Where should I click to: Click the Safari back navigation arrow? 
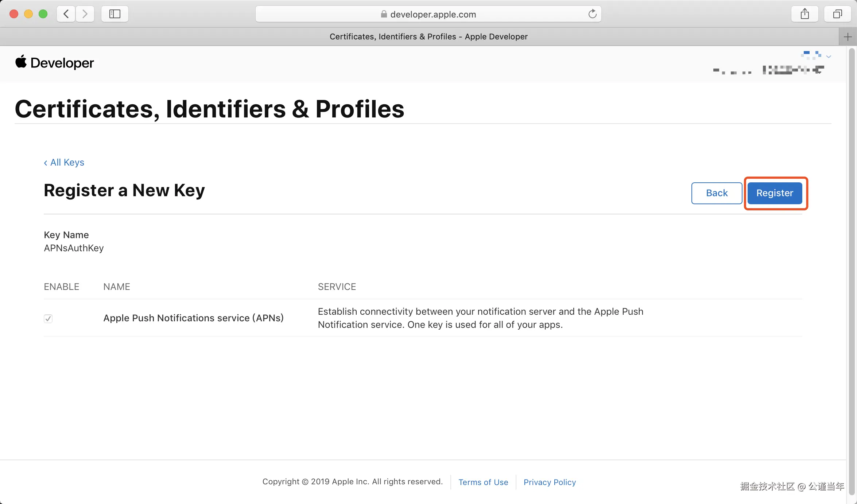tap(66, 14)
